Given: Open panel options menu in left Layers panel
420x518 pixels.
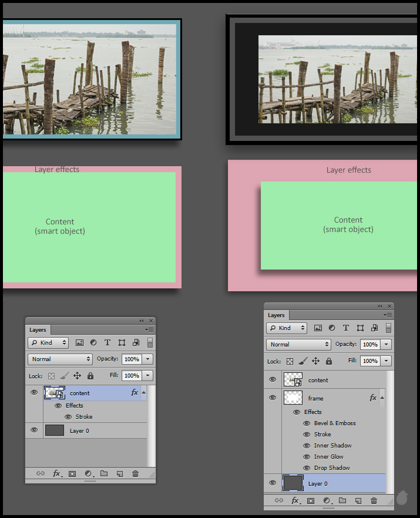Looking at the screenshot, I should tap(149, 330).
